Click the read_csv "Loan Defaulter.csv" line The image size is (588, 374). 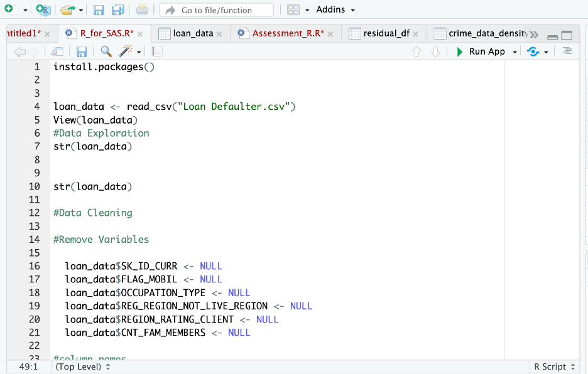point(175,107)
